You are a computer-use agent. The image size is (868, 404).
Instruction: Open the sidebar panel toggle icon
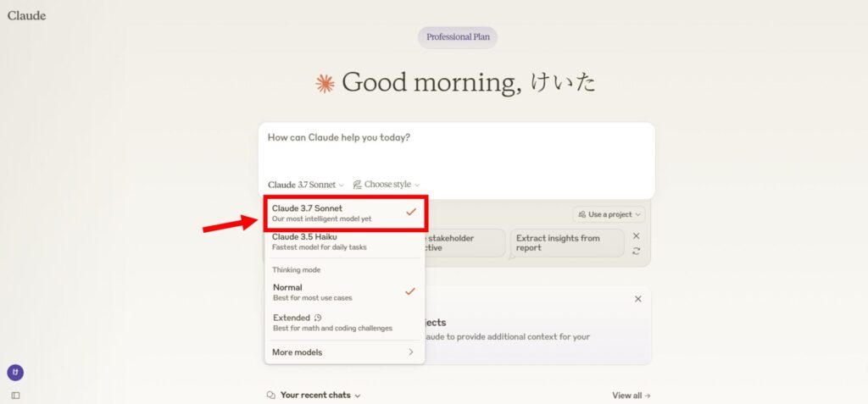(15, 396)
